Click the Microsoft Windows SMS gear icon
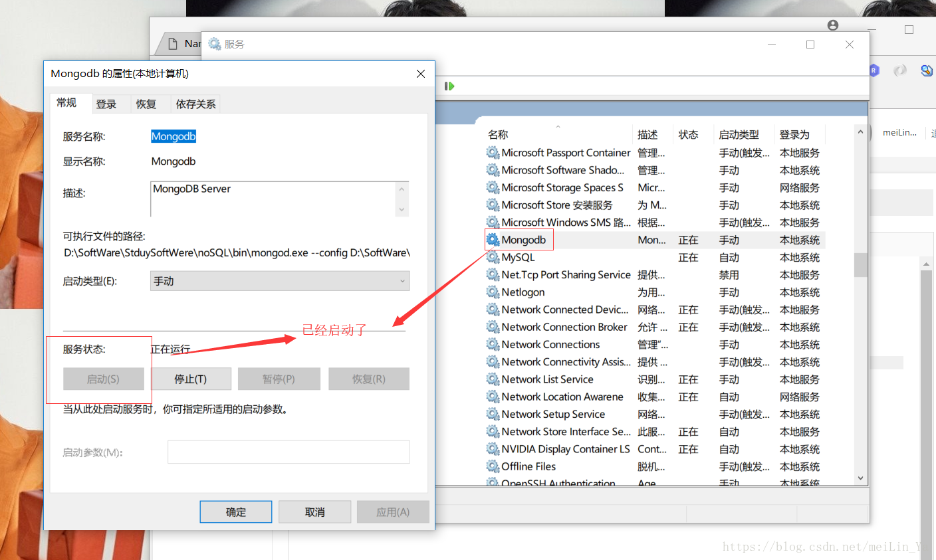This screenshot has height=560, width=936. click(x=493, y=223)
